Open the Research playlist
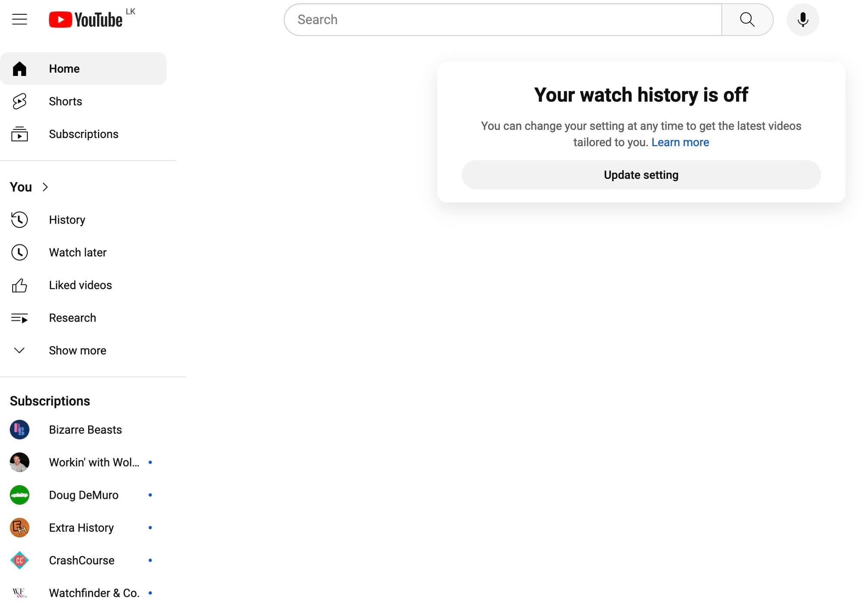868x606 pixels. [72, 318]
